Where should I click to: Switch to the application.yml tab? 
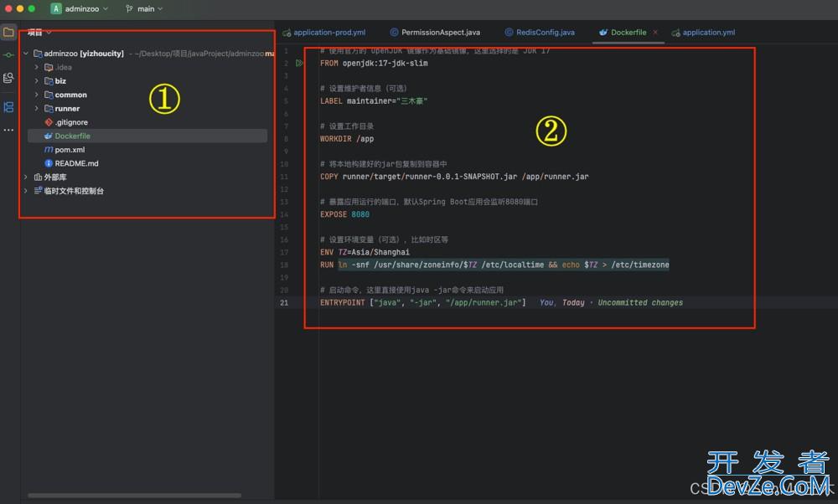[x=703, y=33]
